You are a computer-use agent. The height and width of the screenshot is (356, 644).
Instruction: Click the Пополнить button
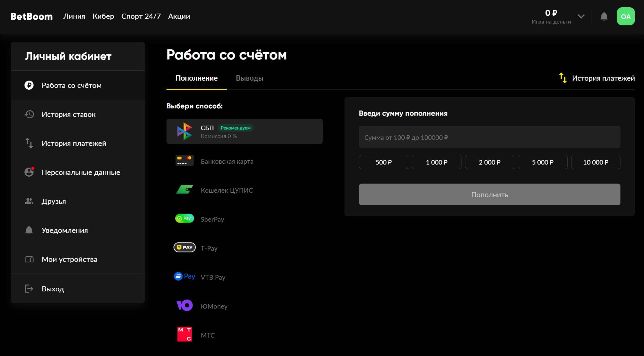tap(490, 194)
